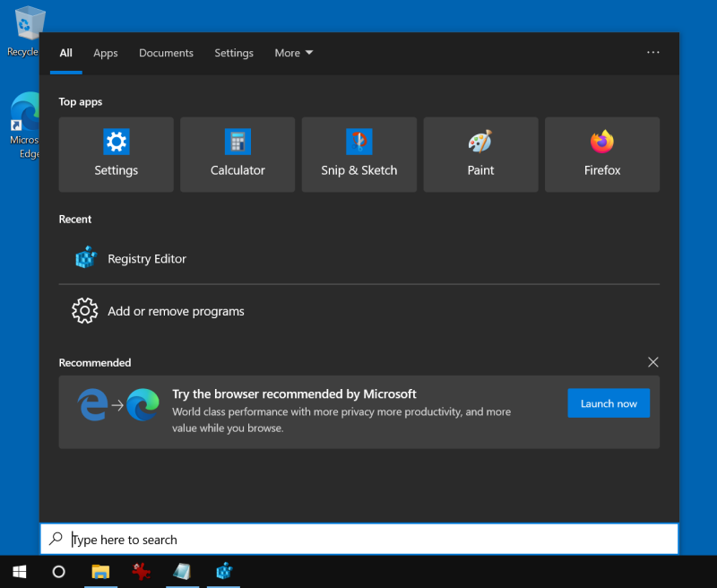This screenshot has width=717, height=588.
Task: Open the Snip & Sketch tile
Action: tap(358, 154)
